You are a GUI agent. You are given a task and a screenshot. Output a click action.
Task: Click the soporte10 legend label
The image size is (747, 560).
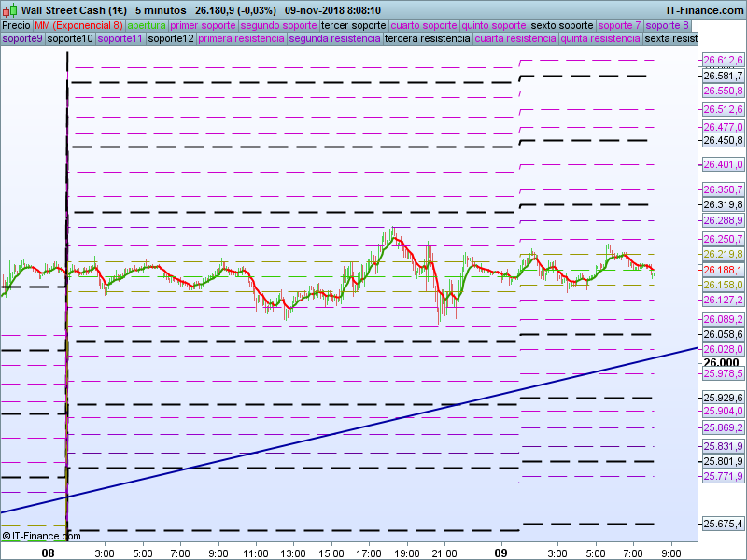click(70, 39)
